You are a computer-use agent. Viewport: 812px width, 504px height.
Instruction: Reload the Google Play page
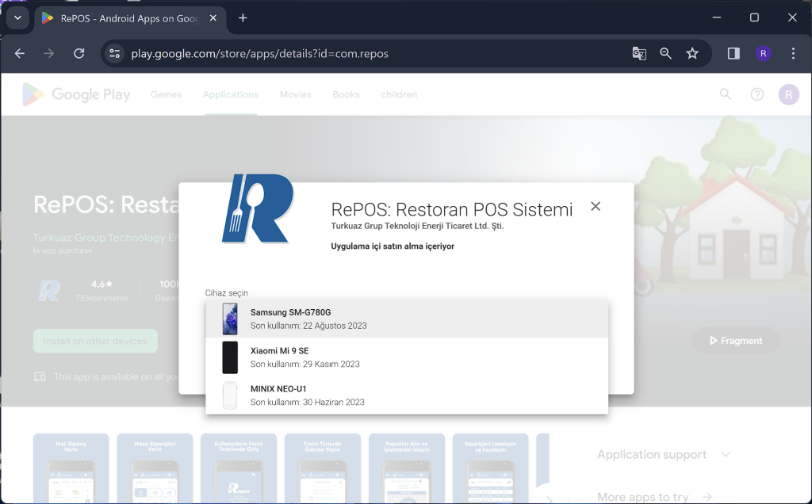79,53
